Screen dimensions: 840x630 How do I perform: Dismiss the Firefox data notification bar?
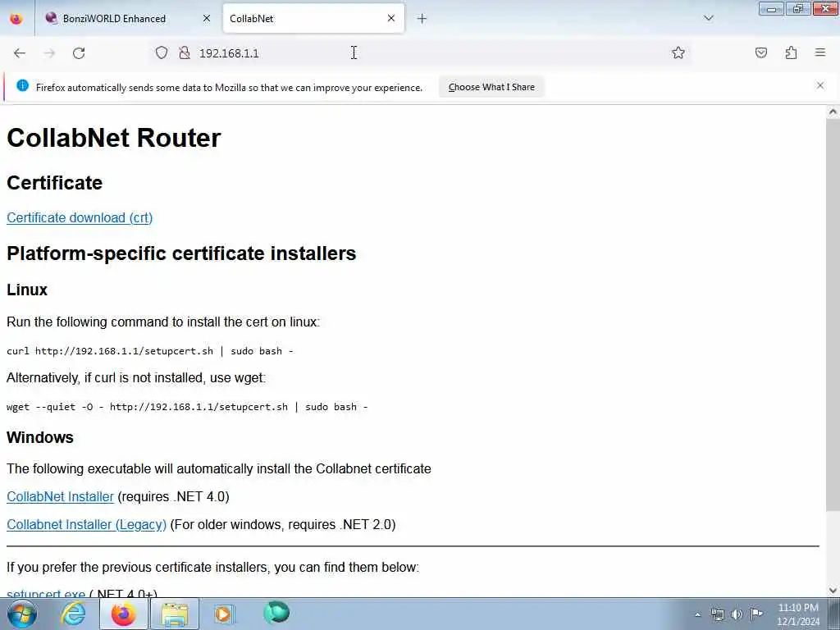(x=820, y=85)
